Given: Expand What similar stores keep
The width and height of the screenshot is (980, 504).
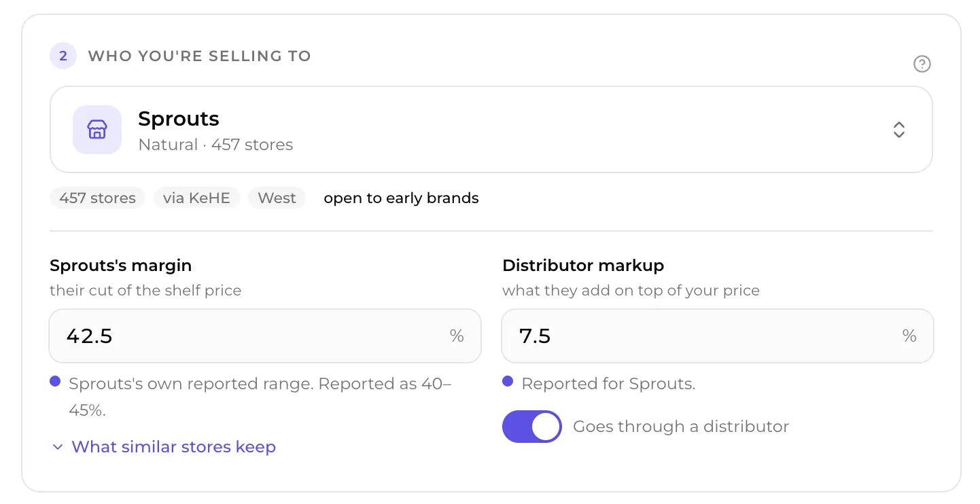Looking at the screenshot, I should (x=164, y=447).
